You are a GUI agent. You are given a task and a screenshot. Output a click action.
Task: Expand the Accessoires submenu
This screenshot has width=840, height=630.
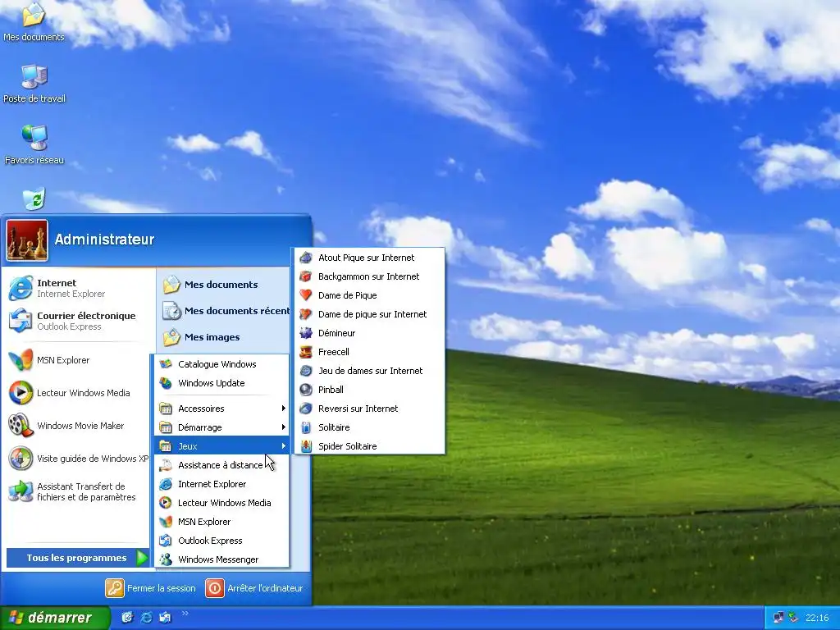221,409
